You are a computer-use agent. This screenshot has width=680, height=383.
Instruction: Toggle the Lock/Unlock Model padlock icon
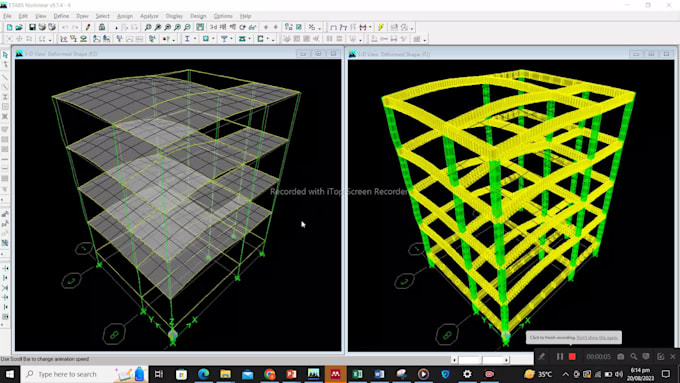pos(102,27)
